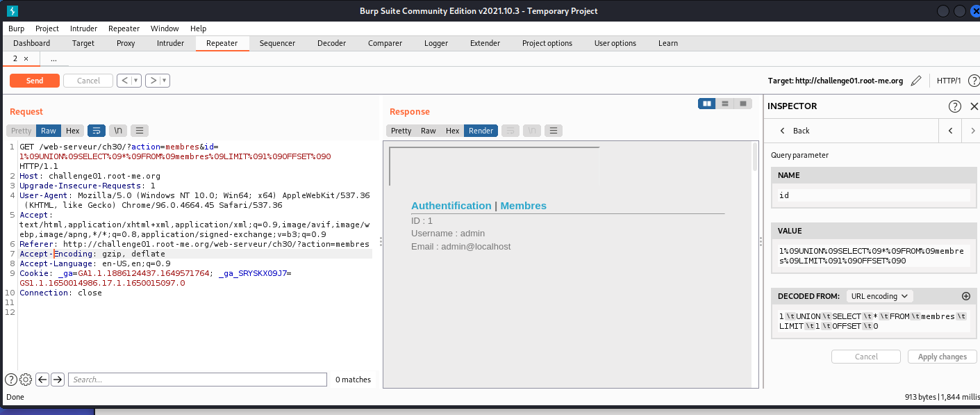
Task: Switch Response view to Render
Action: pos(481,131)
